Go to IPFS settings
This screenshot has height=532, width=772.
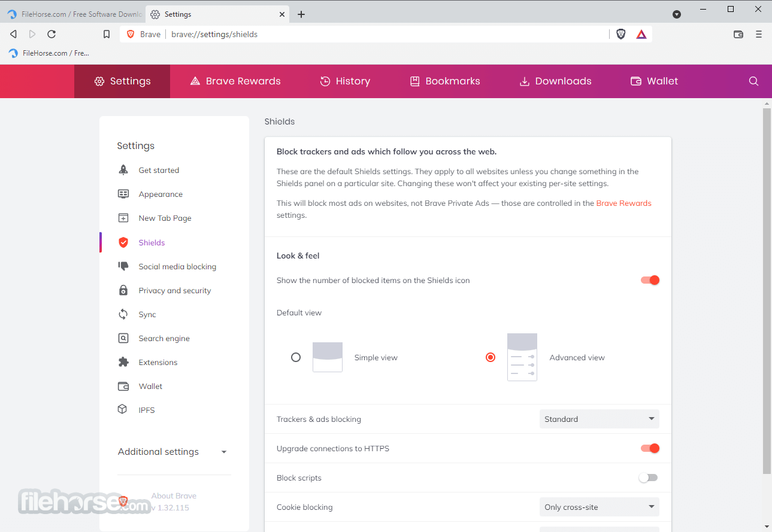click(x=147, y=410)
